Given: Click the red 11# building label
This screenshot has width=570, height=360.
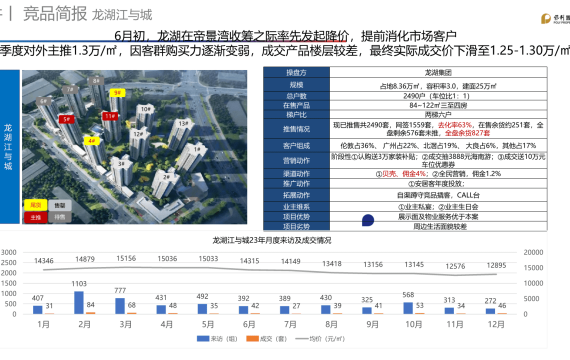Looking at the screenshot, I should (x=110, y=116).
